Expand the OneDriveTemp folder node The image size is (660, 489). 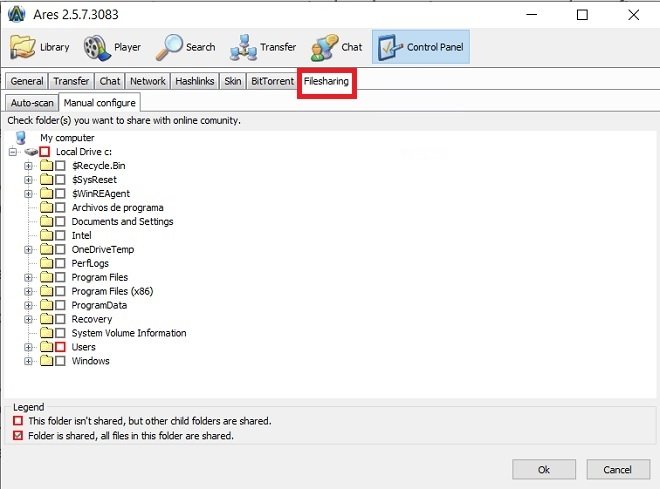28,249
